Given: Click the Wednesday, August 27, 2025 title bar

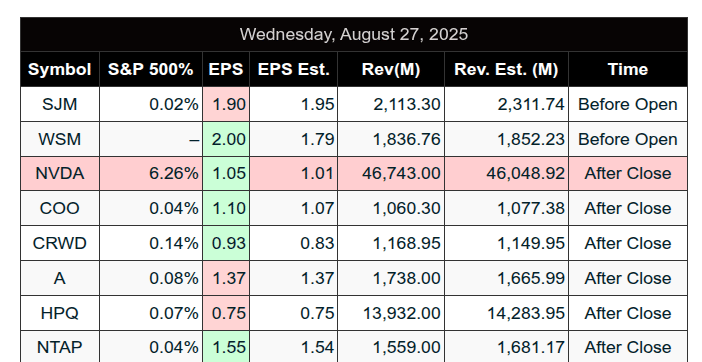Looking at the screenshot, I should (x=354, y=34).
